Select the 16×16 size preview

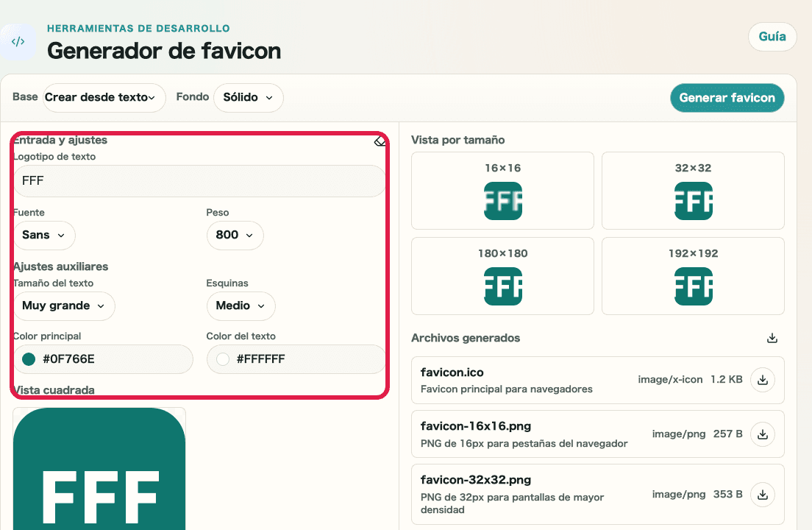coord(502,191)
